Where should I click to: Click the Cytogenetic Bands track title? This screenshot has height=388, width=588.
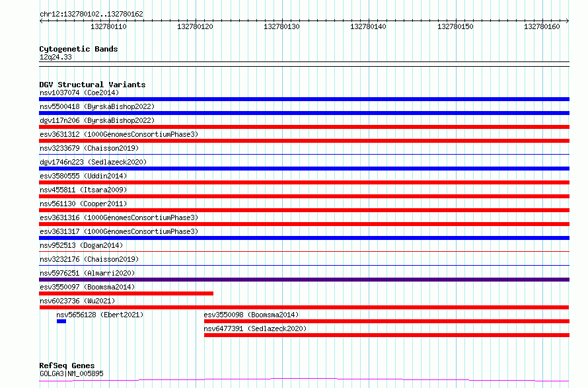point(79,49)
